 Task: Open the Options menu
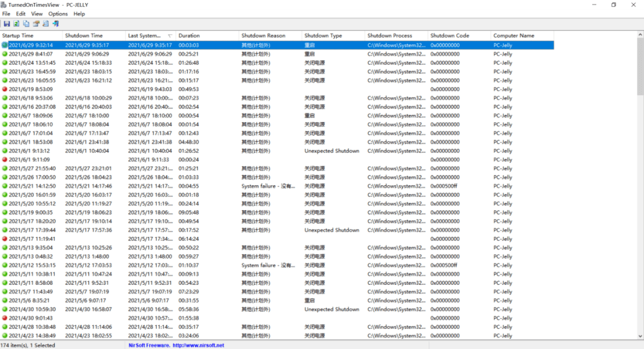tap(58, 14)
